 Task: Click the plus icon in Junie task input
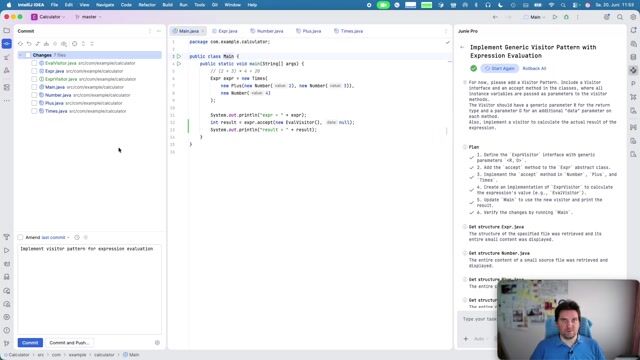point(466,339)
